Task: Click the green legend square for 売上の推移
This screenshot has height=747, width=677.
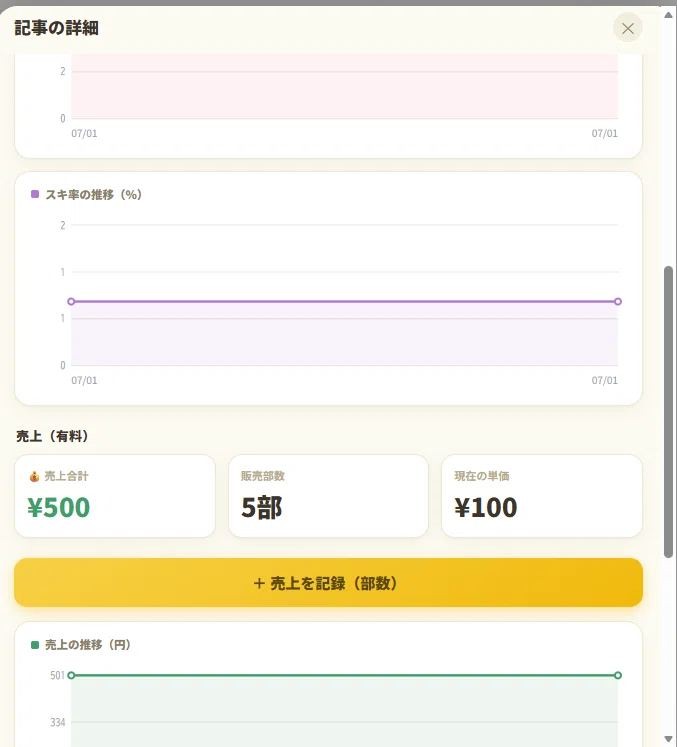Action: pos(35,645)
